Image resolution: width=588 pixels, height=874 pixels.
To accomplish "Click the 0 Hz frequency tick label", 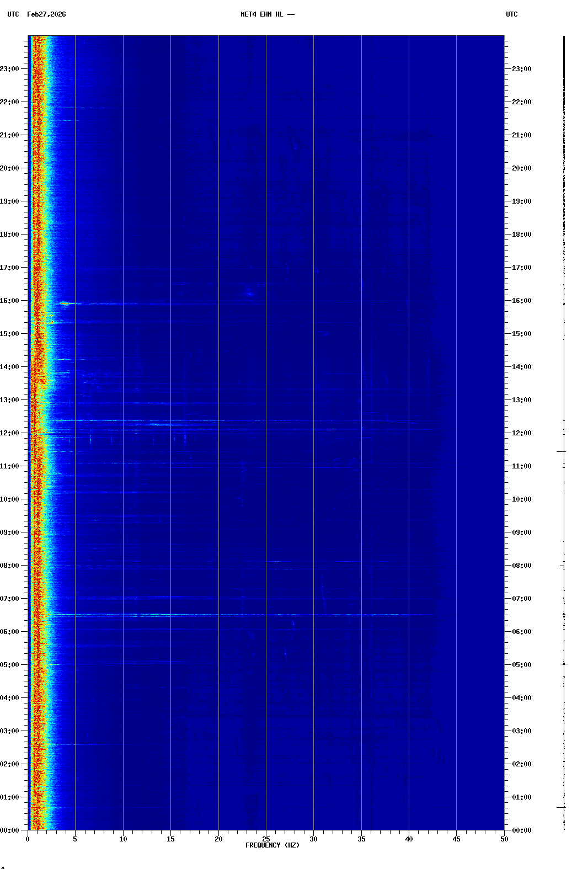I will point(28,839).
